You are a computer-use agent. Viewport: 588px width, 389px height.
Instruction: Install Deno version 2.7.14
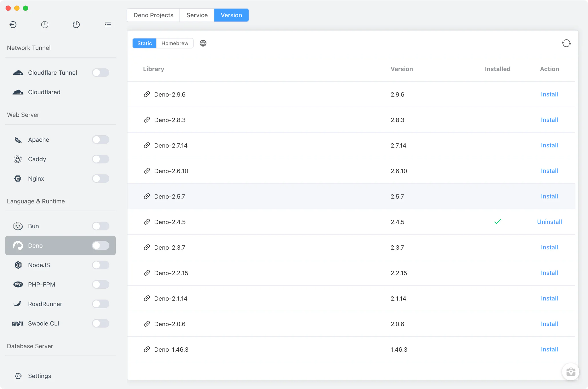549,145
